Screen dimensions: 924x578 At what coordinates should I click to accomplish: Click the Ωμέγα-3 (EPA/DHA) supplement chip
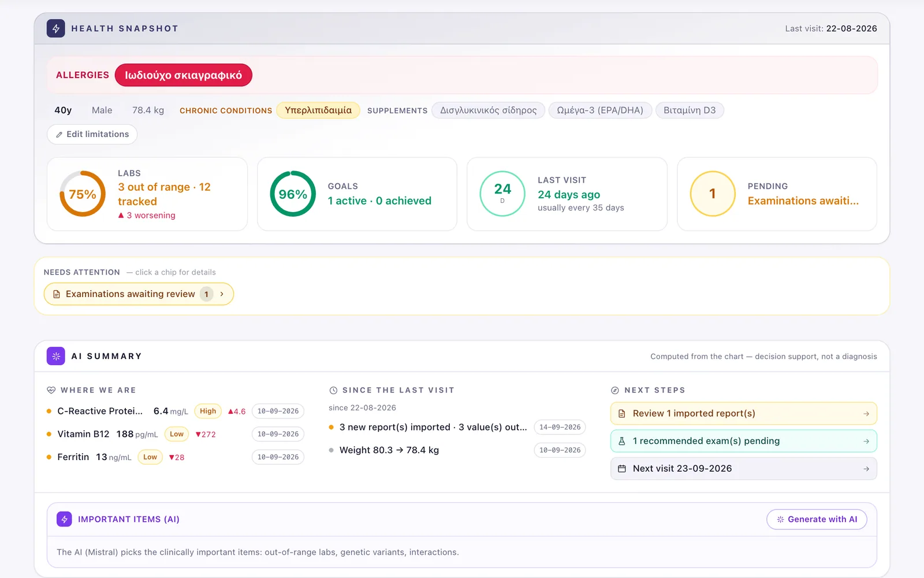[600, 110]
